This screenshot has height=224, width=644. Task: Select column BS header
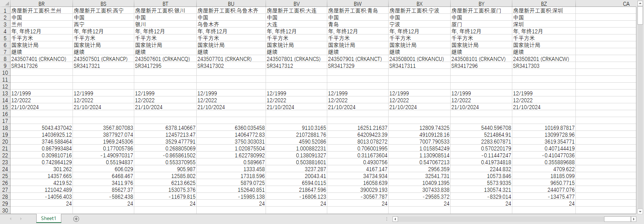pos(103,4)
